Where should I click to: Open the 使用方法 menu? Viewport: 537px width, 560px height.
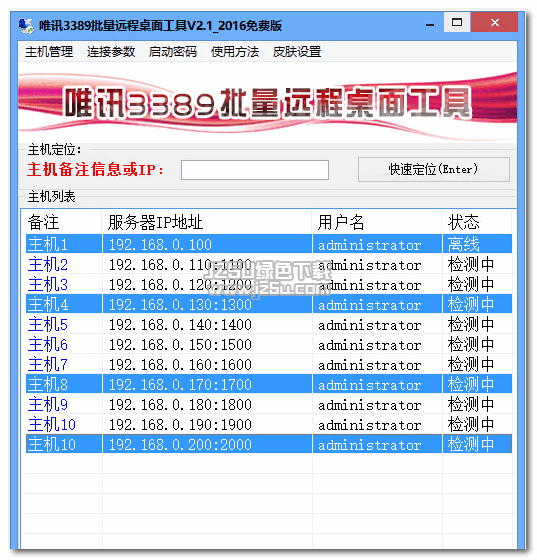235,52
